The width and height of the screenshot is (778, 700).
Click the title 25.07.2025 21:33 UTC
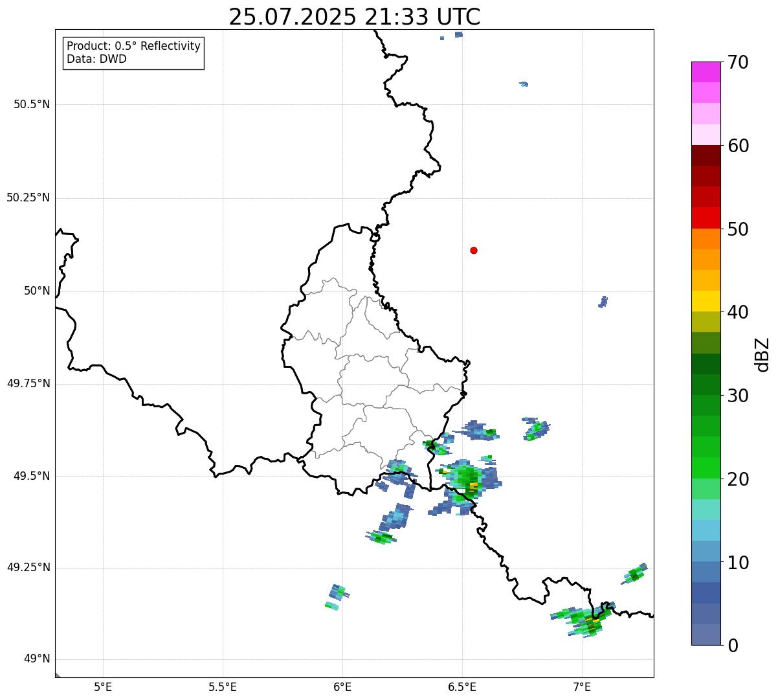[x=355, y=17]
